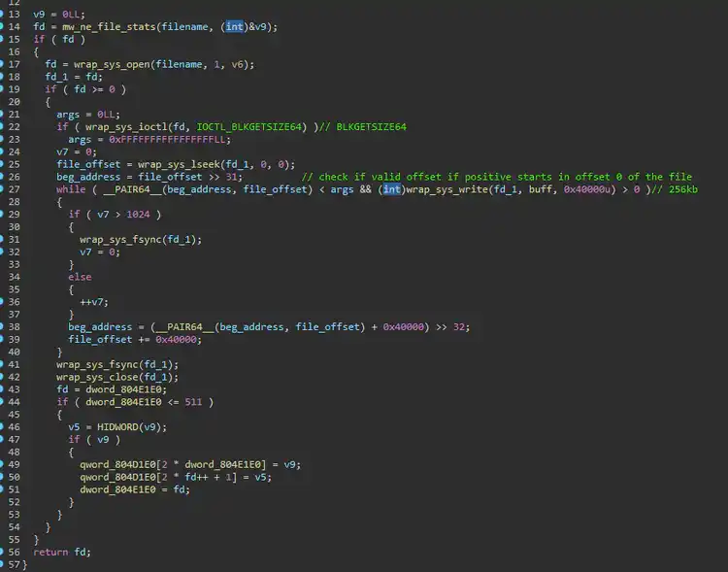Image resolution: width=728 pixels, height=572 pixels.
Task: Click the highlighted int cast on line 14
Action: coord(235,26)
